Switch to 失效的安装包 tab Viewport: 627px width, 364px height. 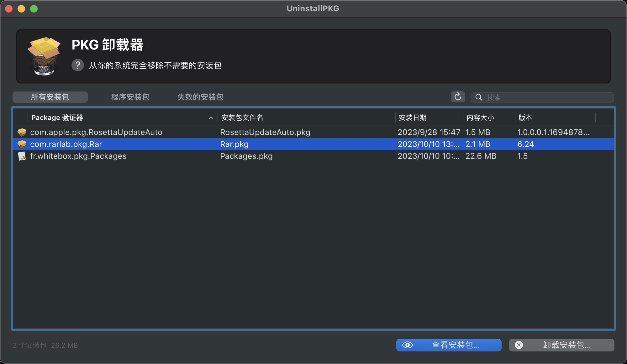click(200, 97)
